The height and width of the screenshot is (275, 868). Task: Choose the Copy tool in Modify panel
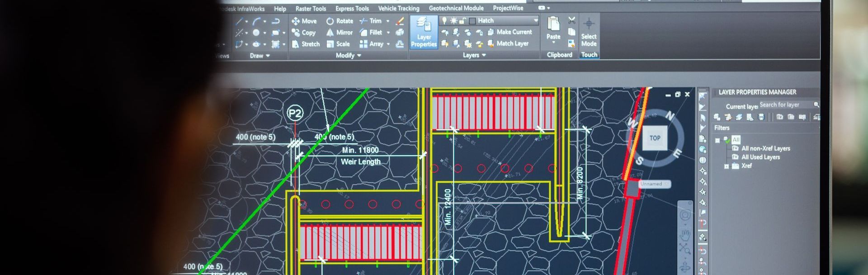304,33
